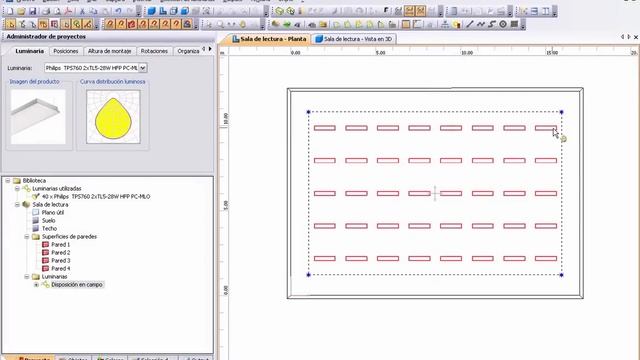Screen dimensions: 640x360
Task: Select Pared 3 in project tree
Action: click(x=60, y=260)
